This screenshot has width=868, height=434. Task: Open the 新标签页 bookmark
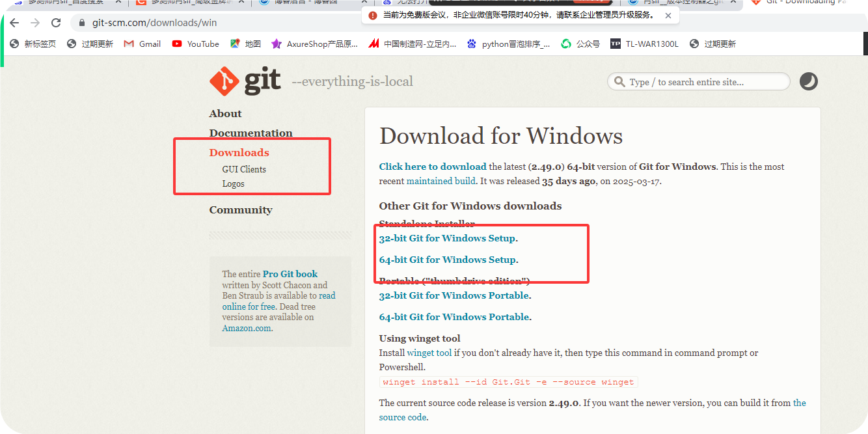point(33,44)
